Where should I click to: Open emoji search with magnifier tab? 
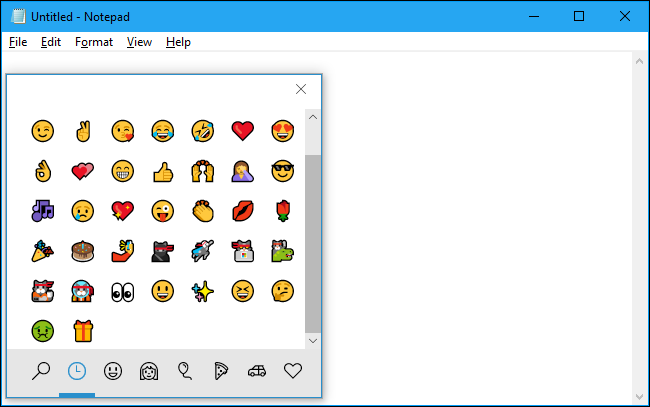coord(41,371)
